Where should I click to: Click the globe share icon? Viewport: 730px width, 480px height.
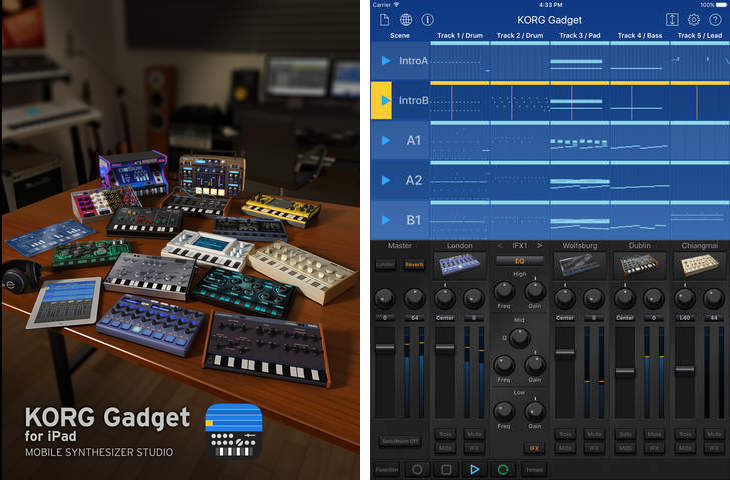click(406, 20)
